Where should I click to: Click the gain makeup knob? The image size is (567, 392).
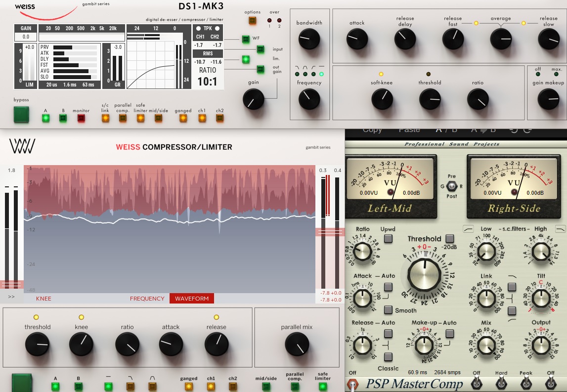tap(549, 99)
